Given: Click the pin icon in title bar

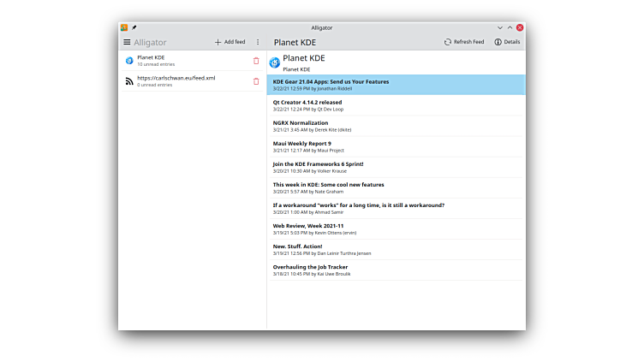Looking at the screenshot, I should (134, 27).
